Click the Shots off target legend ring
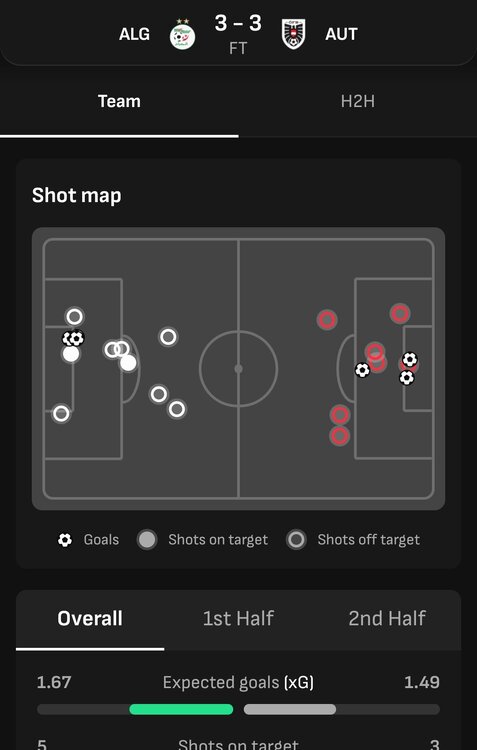Screen dimensions: 477x750 296,540
